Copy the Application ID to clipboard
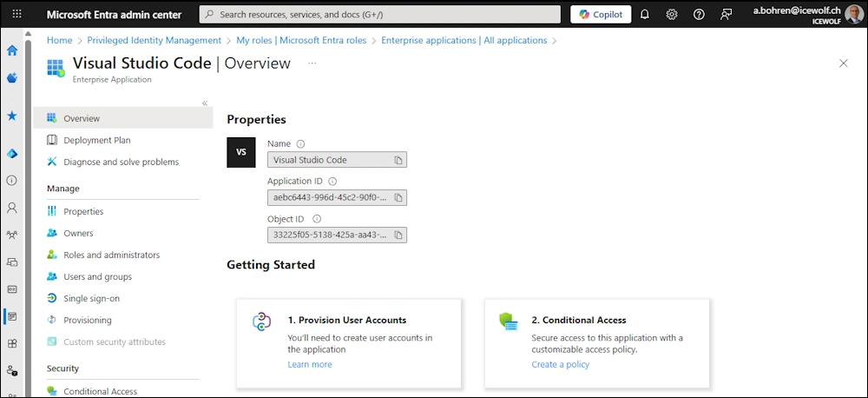The width and height of the screenshot is (868, 398). [x=398, y=198]
